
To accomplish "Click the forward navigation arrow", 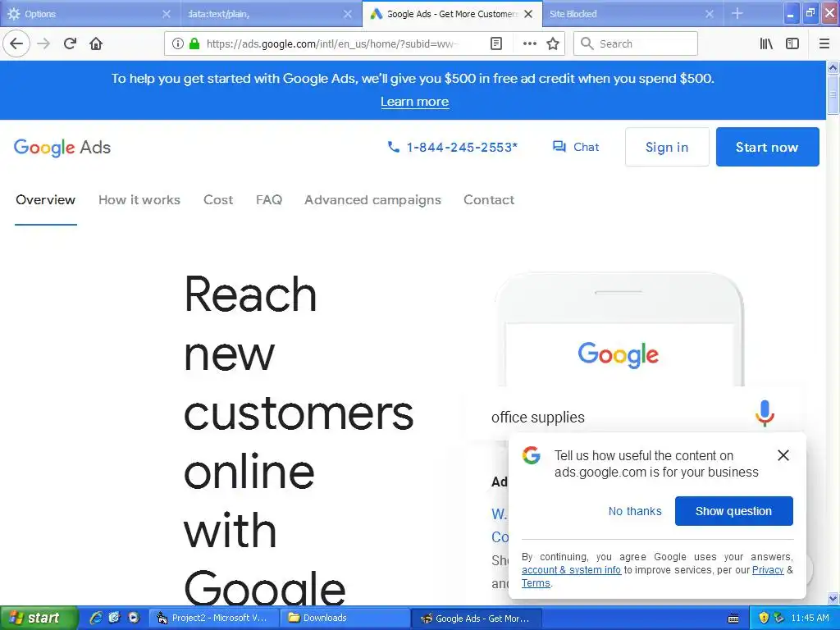I will pos(43,43).
